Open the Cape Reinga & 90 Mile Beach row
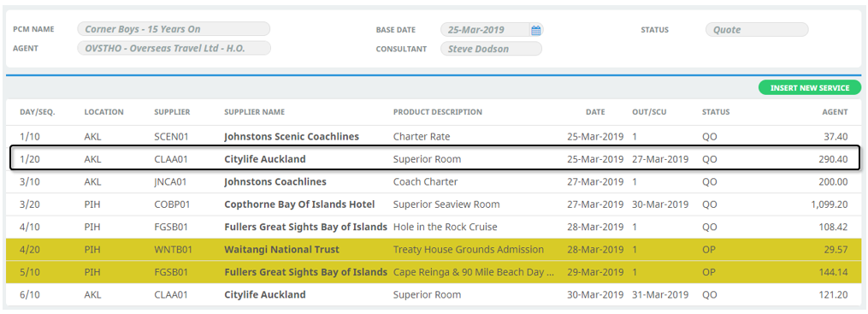868x314 pixels. pyautogui.click(x=434, y=272)
